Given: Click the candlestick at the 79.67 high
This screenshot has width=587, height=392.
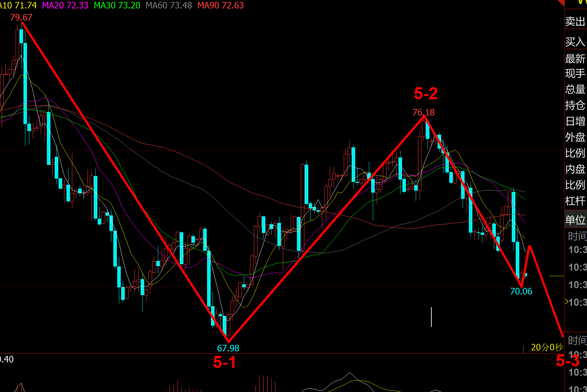Looking at the screenshot, I should point(21,36).
